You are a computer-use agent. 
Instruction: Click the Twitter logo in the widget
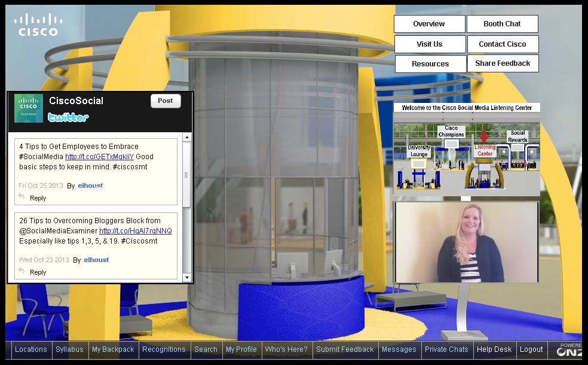coord(68,117)
